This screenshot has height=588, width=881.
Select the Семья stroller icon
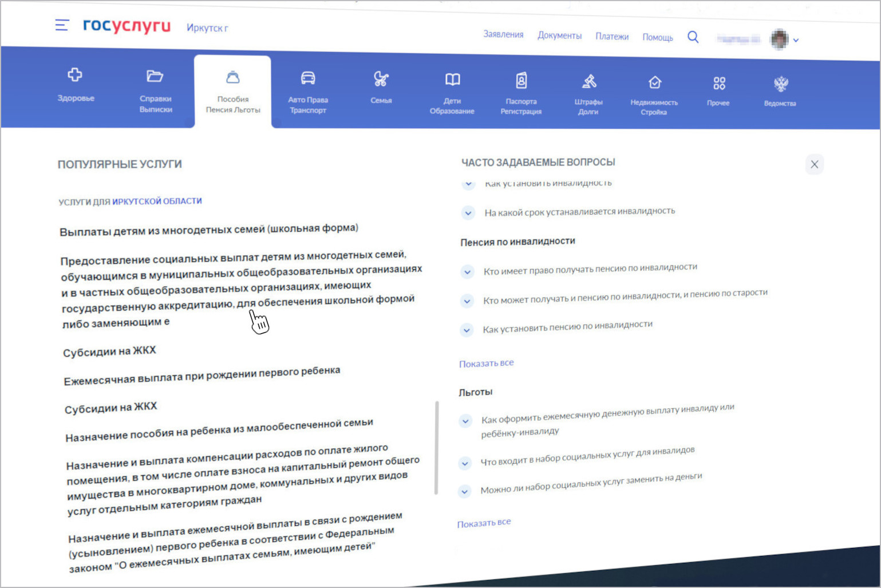[381, 79]
